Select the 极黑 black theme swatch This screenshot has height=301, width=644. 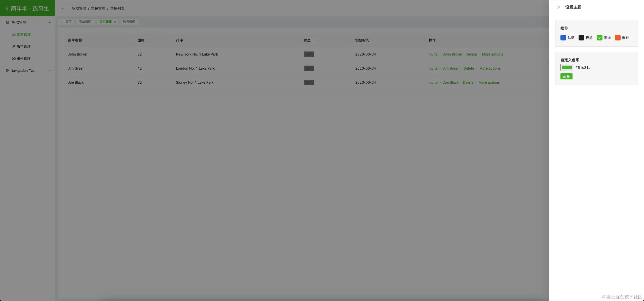coord(581,38)
